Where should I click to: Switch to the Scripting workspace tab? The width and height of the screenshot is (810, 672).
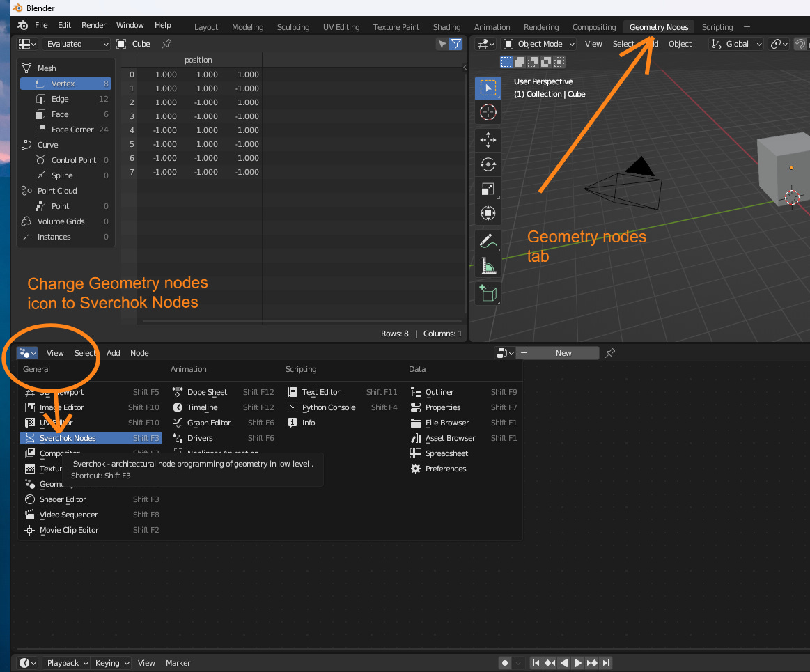[717, 27]
